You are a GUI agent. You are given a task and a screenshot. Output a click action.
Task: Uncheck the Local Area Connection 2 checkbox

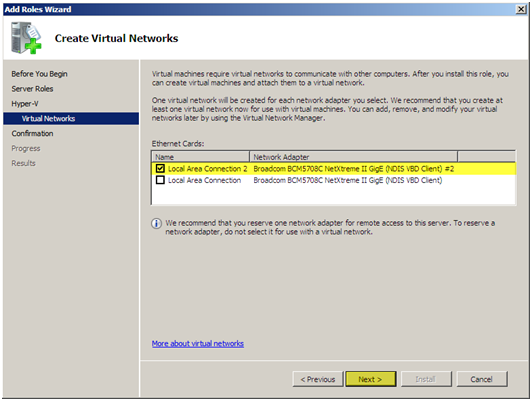click(x=160, y=169)
